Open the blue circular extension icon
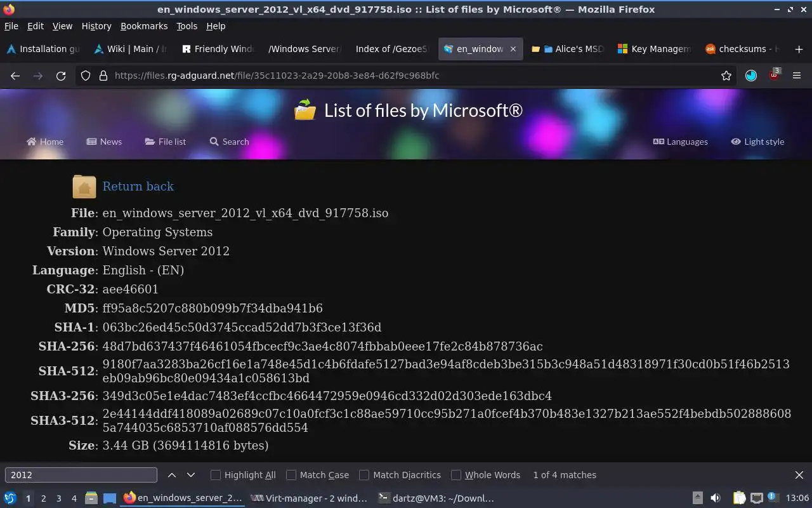The height and width of the screenshot is (508, 812). [x=751, y=76]
